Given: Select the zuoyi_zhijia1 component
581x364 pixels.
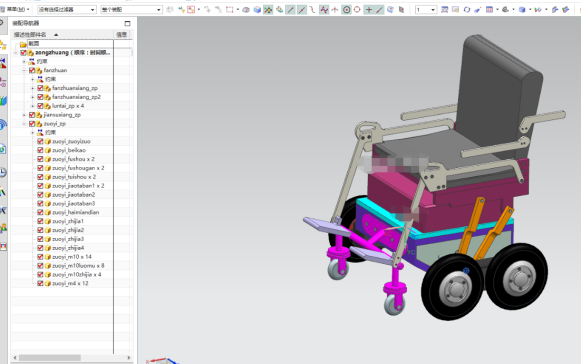Looking at the screenshot, I should 68,221.
